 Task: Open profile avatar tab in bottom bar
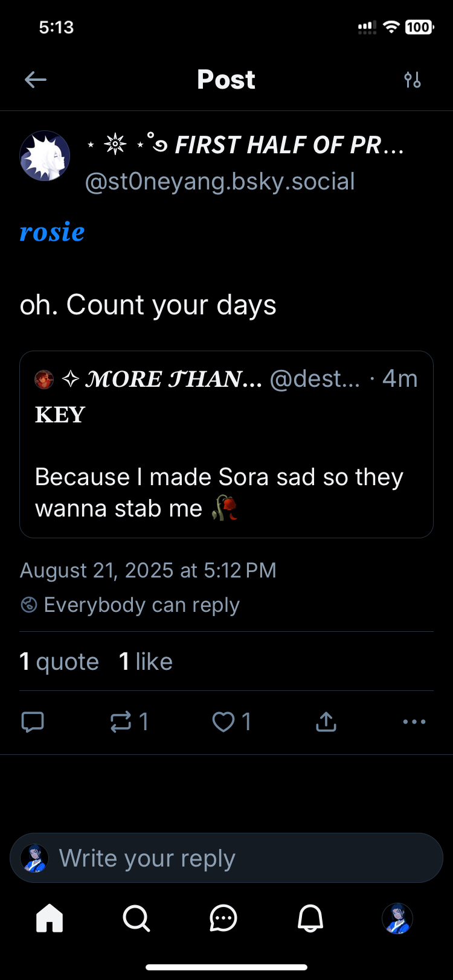(397, 918)
